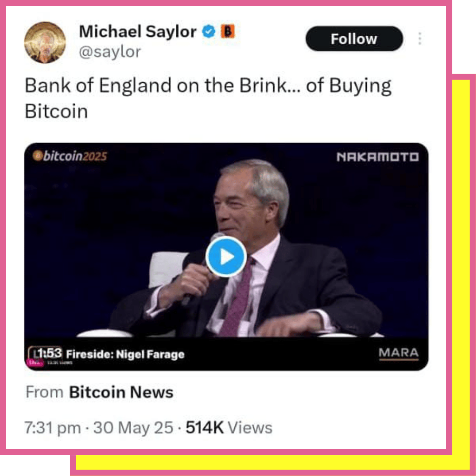Open the three-dot more options menu

click(420, 39)
